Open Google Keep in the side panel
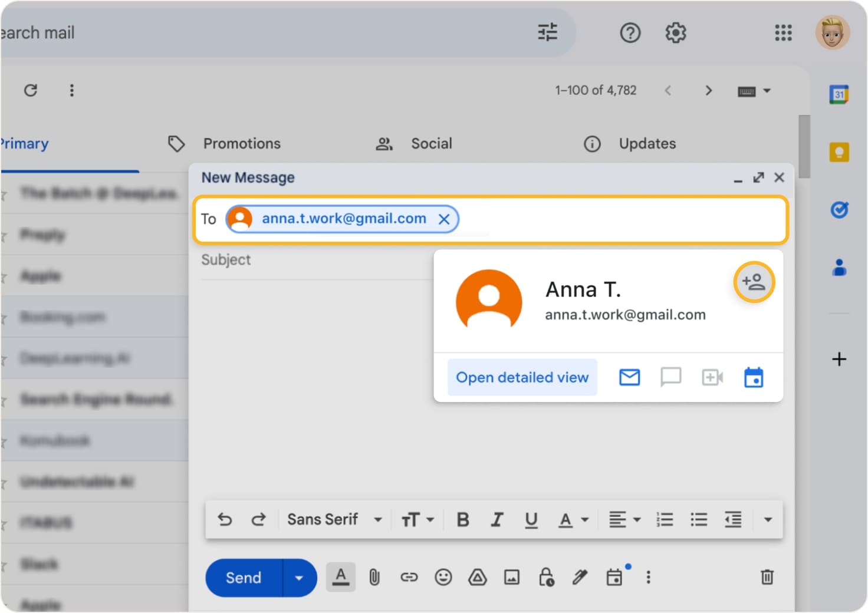The width and height of the screenshot is (868, 613). [839, 151]
